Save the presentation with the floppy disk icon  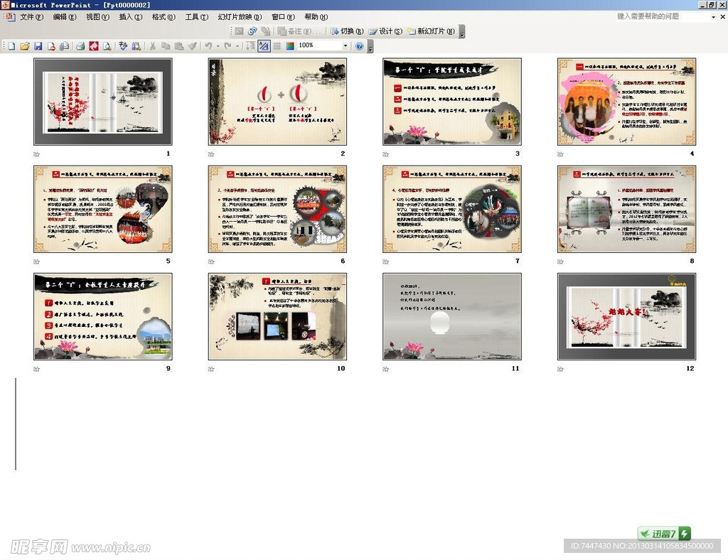[x=38, y=46]
